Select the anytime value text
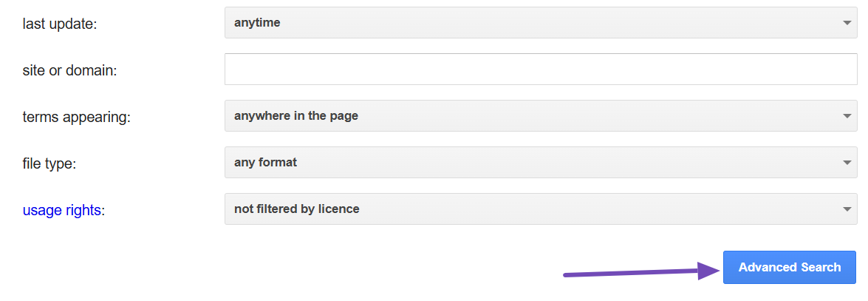 click(257, 23)
